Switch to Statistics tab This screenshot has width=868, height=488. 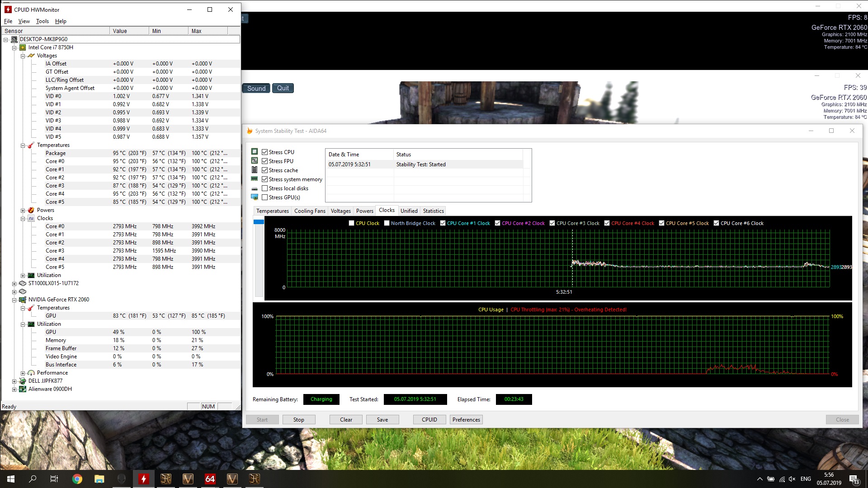pyautogui.click(x=433, y=211)
